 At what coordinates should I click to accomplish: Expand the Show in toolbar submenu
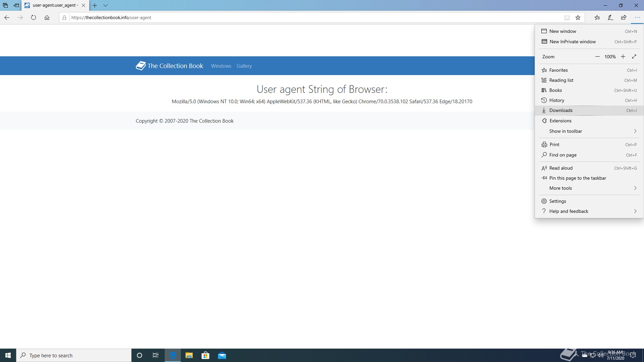coord(589,131)
